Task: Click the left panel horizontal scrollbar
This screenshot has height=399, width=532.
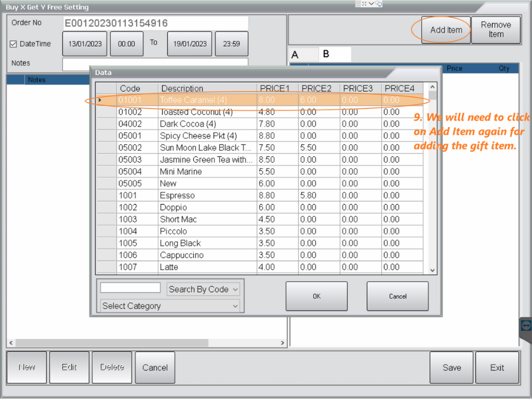Action: coord(146,343)
